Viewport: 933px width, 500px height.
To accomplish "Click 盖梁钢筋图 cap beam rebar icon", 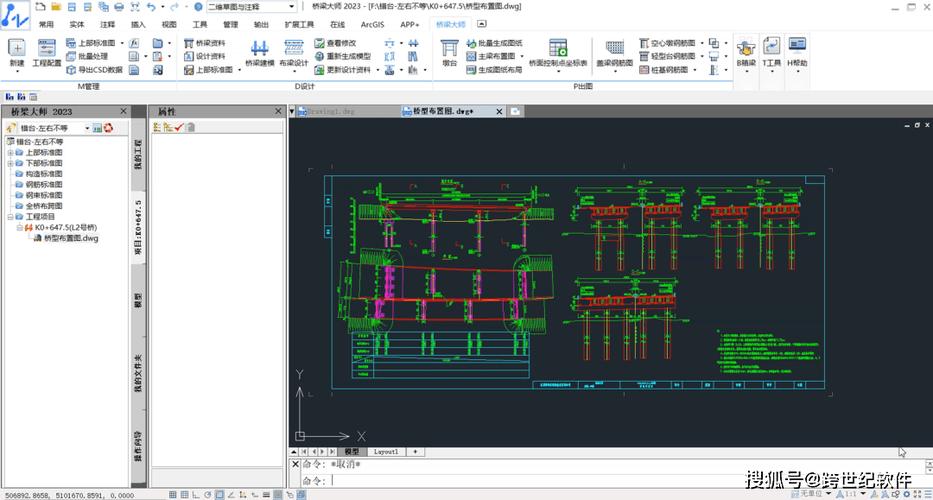I will (615, 52).
